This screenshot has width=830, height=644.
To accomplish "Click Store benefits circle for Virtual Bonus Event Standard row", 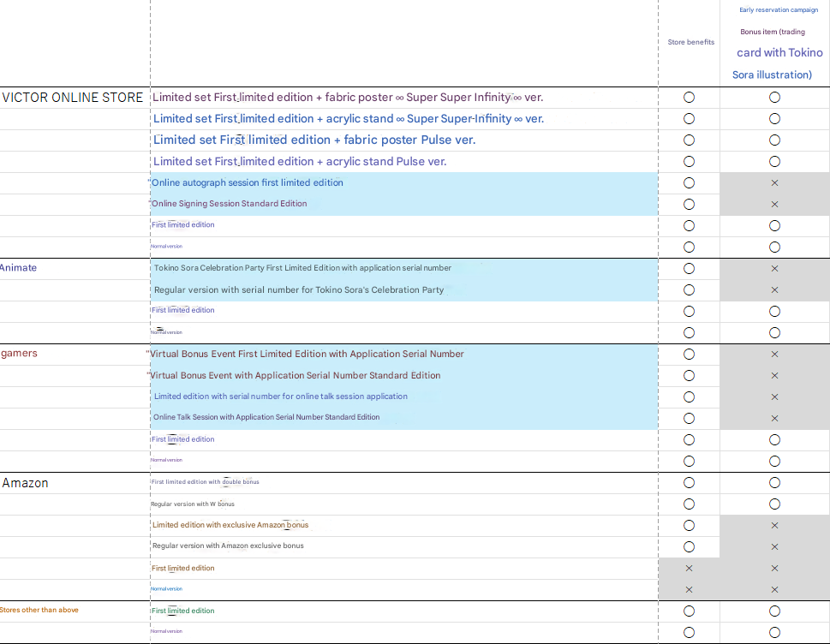I will pyautogui.click(x=689, y=376).
